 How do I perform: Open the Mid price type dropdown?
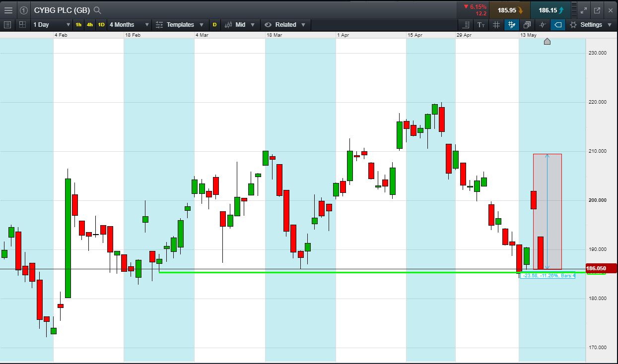coord(240,24)
